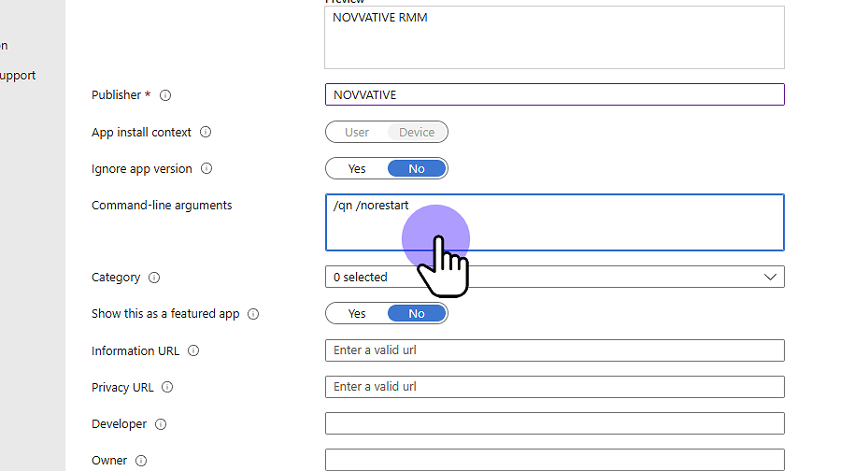Expand the Category dropdown chevron
The width and height of the screenshot is (868, 471).
point(770,277)
